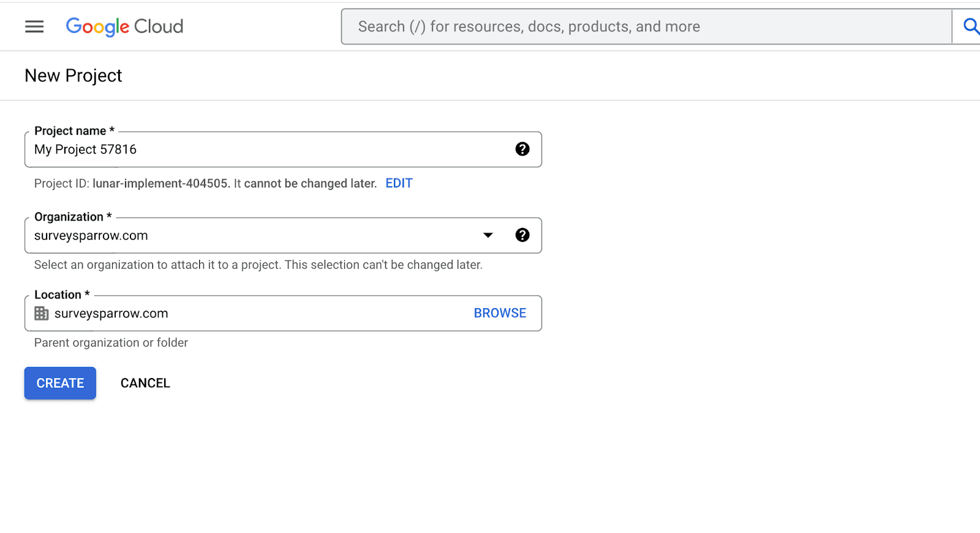This screenshot has height=533, width=980.
Task: Open the hamburger navigation menu
Action: (x=34, y=26)
